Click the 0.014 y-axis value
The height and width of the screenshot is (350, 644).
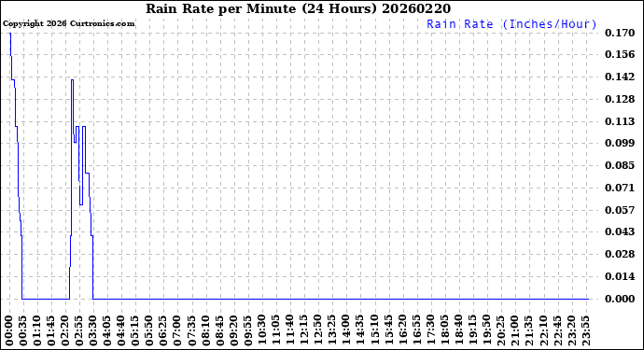click(x=620, y=276)
